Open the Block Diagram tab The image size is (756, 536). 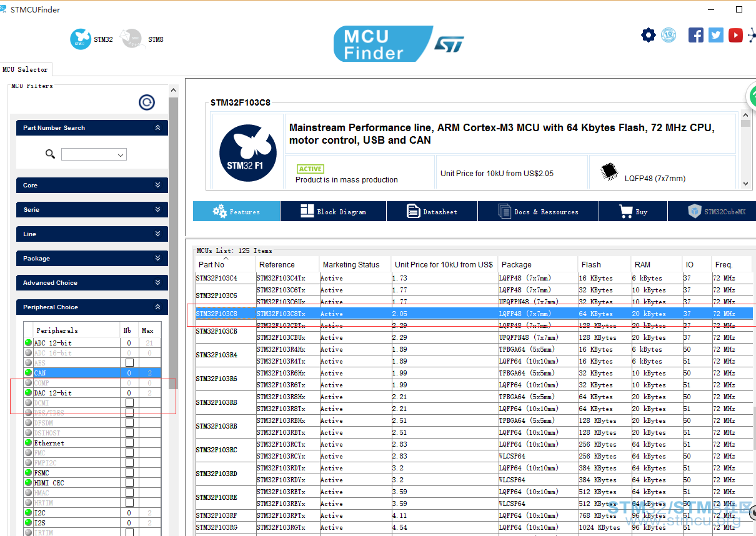pos(333,211)
